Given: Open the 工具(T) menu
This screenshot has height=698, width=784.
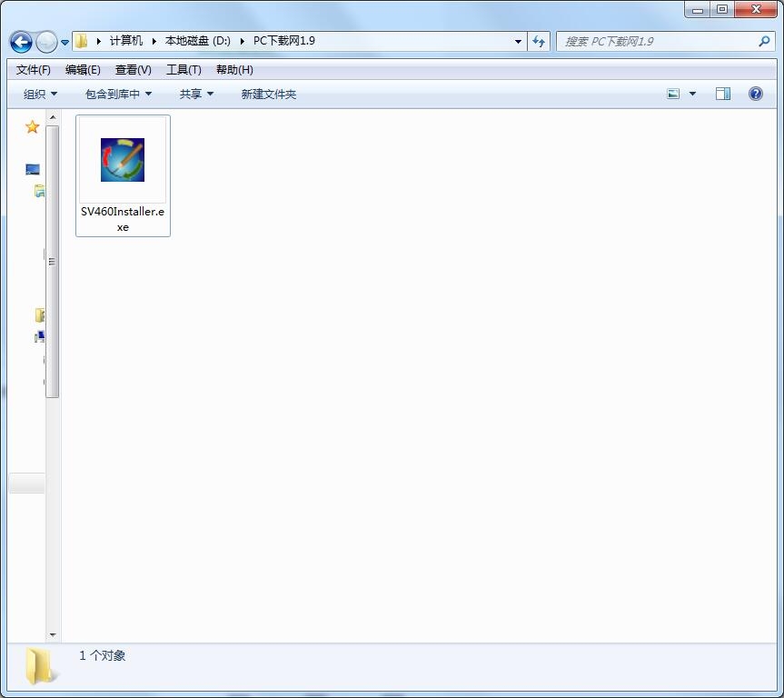Looking at the screenshot, I should pyautogui.click(x=184, y=70).
